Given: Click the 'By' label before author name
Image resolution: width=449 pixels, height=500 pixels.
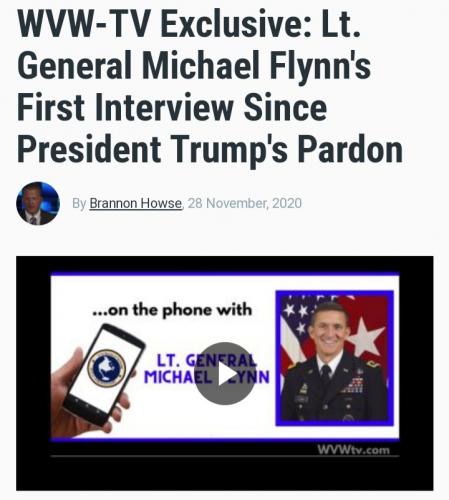Looking at the screenshot, I should pos(79,203).
